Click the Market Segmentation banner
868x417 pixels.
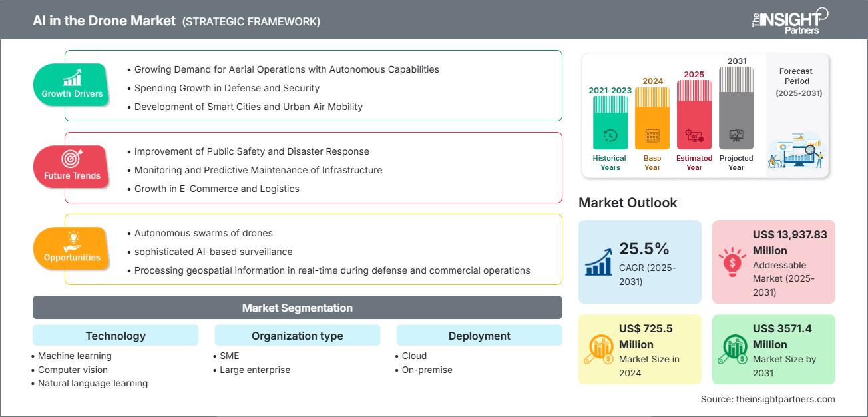click(x=297, y=307)
